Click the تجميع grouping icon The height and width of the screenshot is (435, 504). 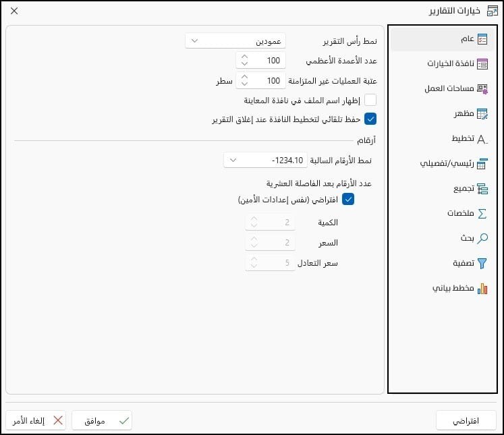click(x=482, y=189)
